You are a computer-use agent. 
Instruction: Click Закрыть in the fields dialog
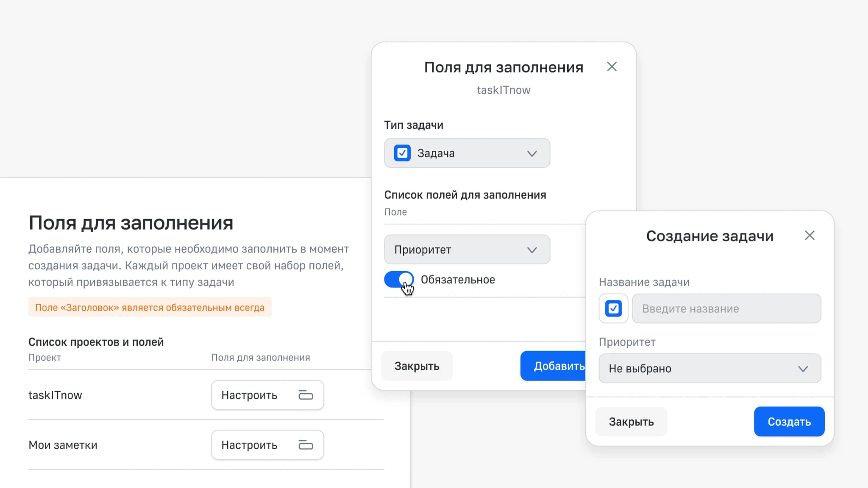click(417, 366)
